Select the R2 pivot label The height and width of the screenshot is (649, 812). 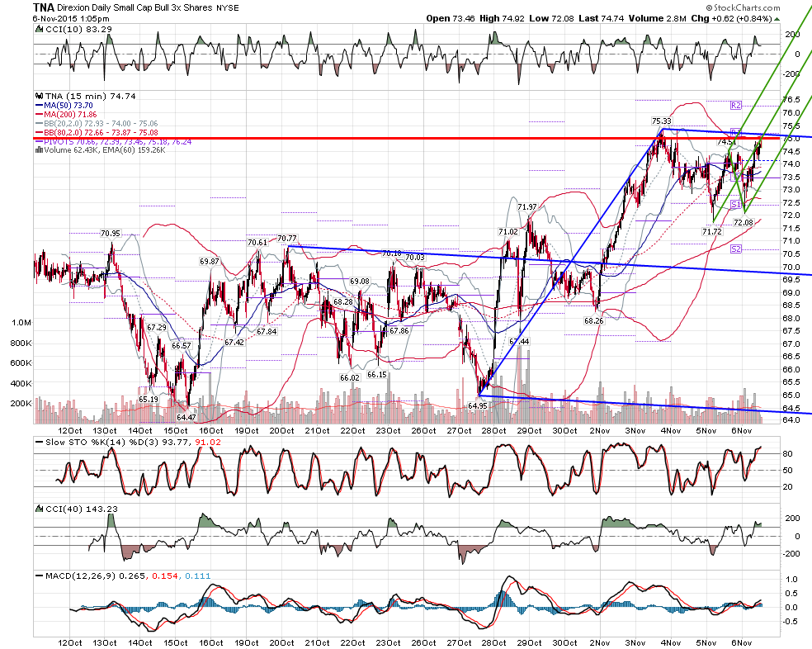[736, 106]
